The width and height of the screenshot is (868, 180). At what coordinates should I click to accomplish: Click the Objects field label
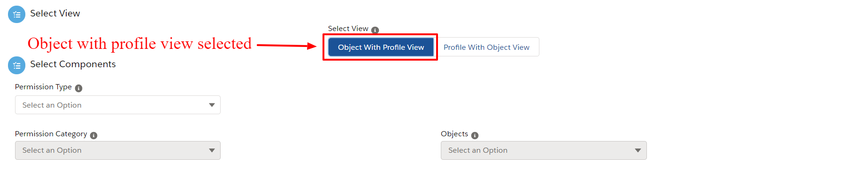pos(454,134)
